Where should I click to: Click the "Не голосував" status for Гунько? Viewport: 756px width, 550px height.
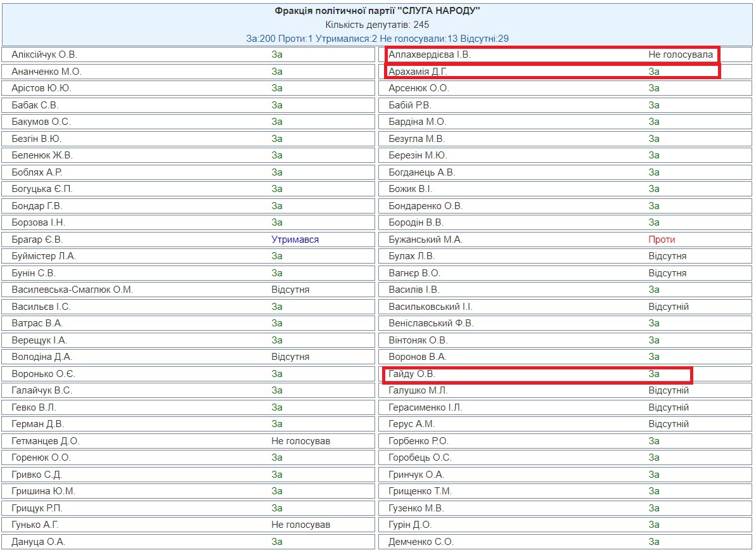click(301, 525)
